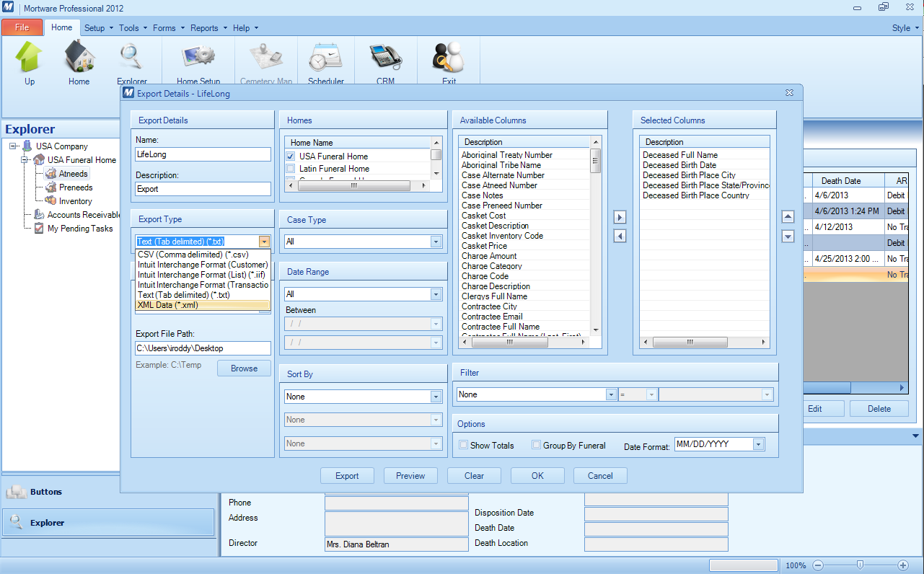This screenshot has width=924, height=574.
Task: Click the Export button
Action: pyautogui.click(x=347, y=476)
